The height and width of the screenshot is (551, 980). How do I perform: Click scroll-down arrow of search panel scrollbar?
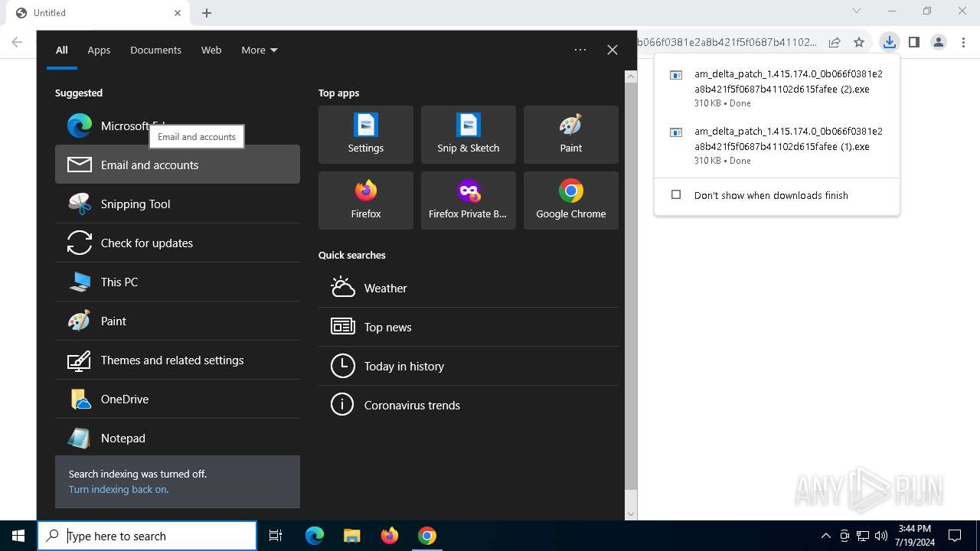point(631,514)
